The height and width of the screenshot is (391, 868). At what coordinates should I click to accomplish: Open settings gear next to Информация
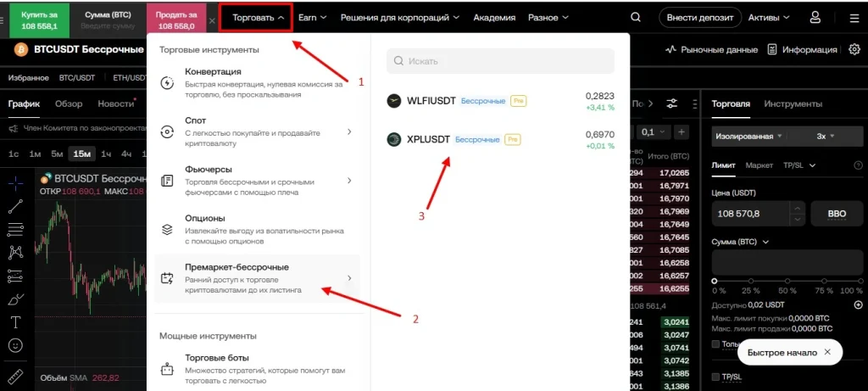coord(854,49)
